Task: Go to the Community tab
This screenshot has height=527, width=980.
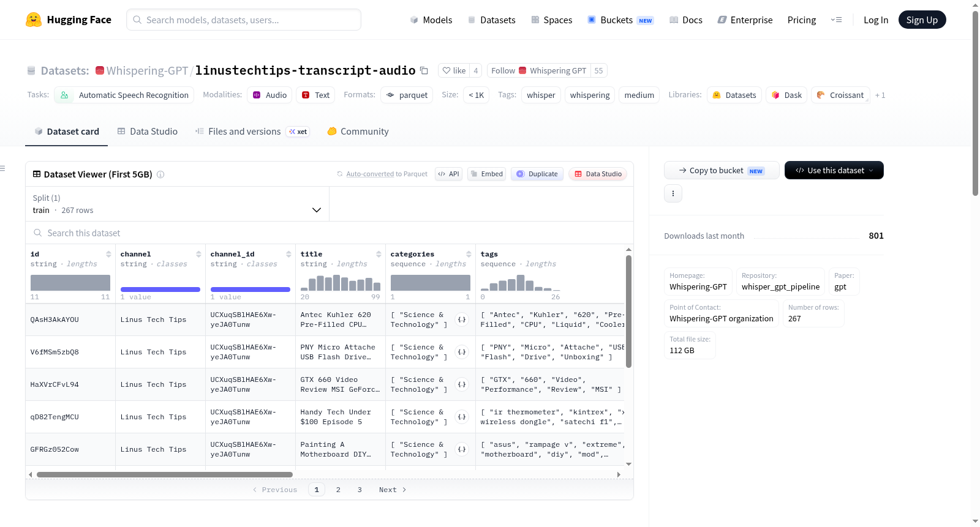Action: [x=358, y=132]
